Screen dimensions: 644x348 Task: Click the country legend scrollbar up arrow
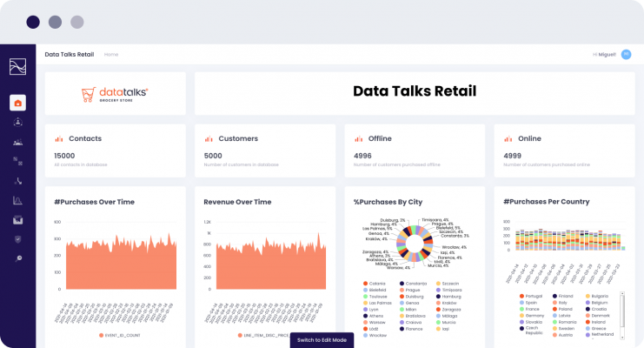click(x=622, y=294)
